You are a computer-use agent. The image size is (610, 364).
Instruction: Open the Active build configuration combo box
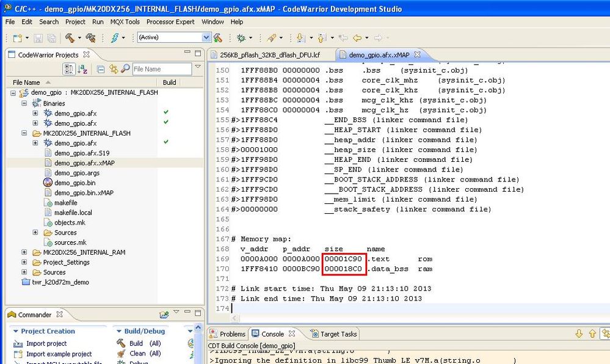click(x=174, y=37)
